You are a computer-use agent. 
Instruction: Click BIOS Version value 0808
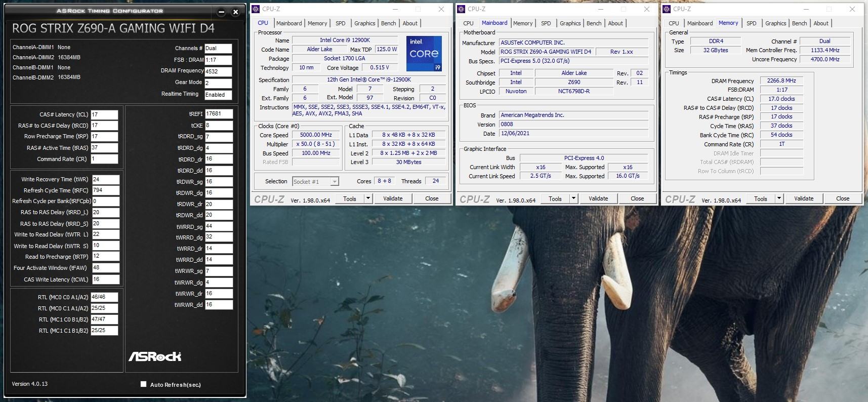[573, 124]
